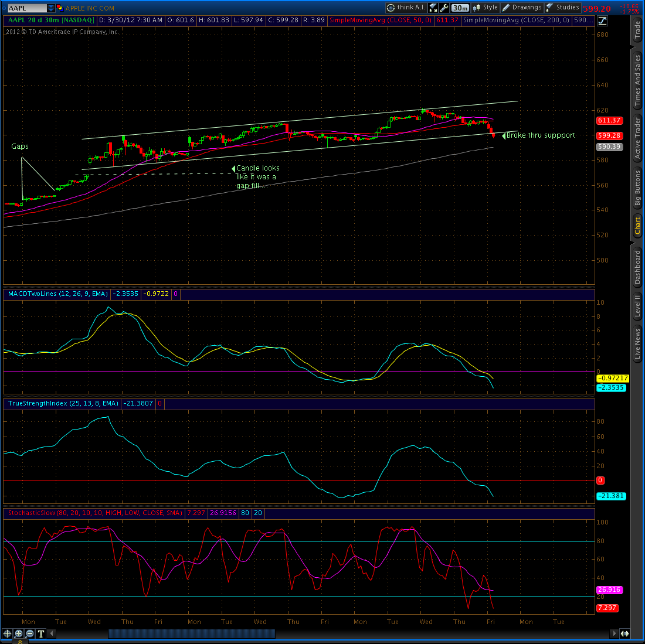Screen dimensions: 645x644
Task: Click the C: 599.28 close value
Action: [283, 20]
